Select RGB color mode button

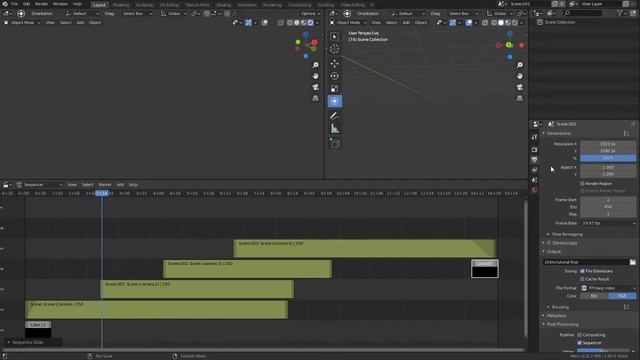622,296
